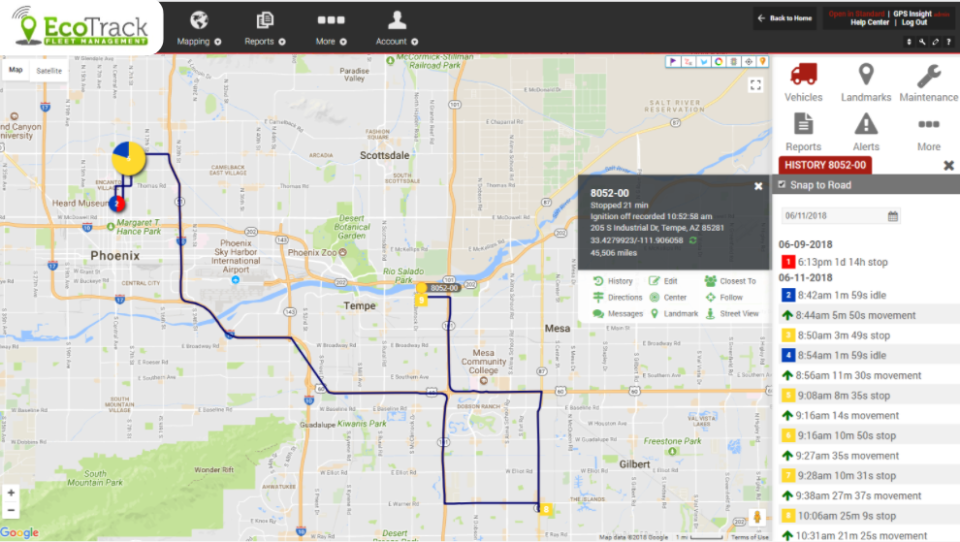Select Street View in vehicle popup
Image resolution: width=960 pixels, height=542 pixels.
732,314
